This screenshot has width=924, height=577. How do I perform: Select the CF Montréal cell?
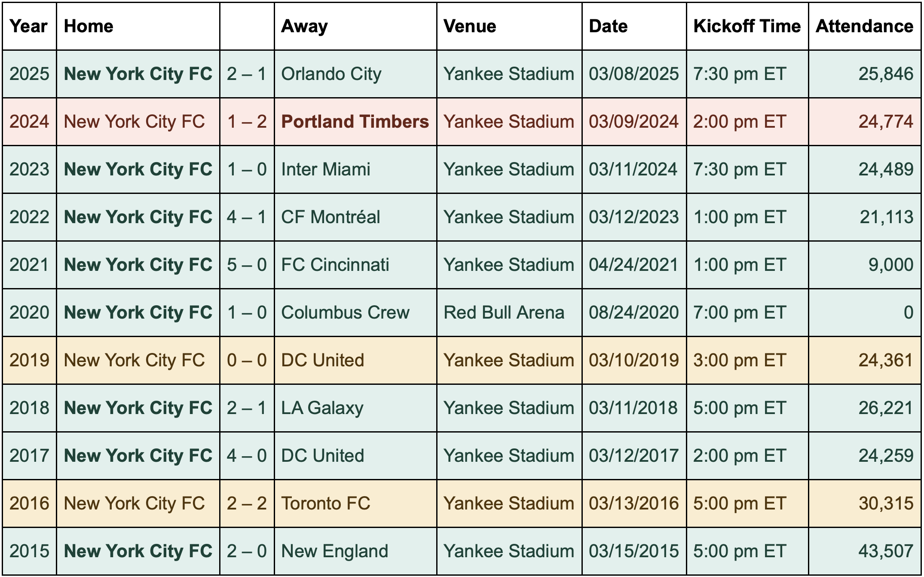tap(330, 217)
